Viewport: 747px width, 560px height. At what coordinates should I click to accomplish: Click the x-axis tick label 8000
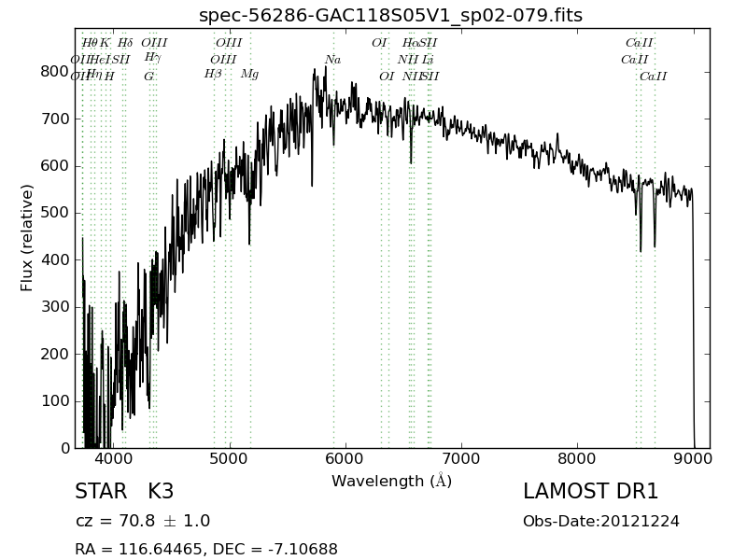577,458
